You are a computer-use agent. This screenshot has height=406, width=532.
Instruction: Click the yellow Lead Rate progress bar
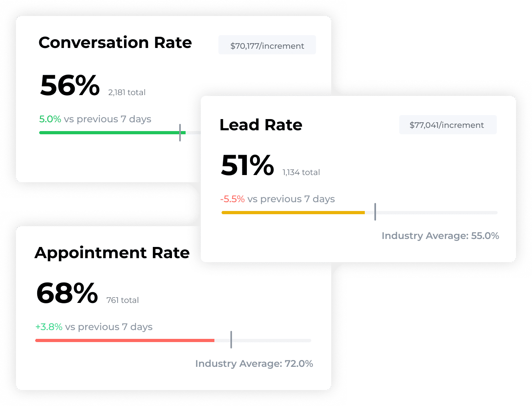[x=293, y=213]
